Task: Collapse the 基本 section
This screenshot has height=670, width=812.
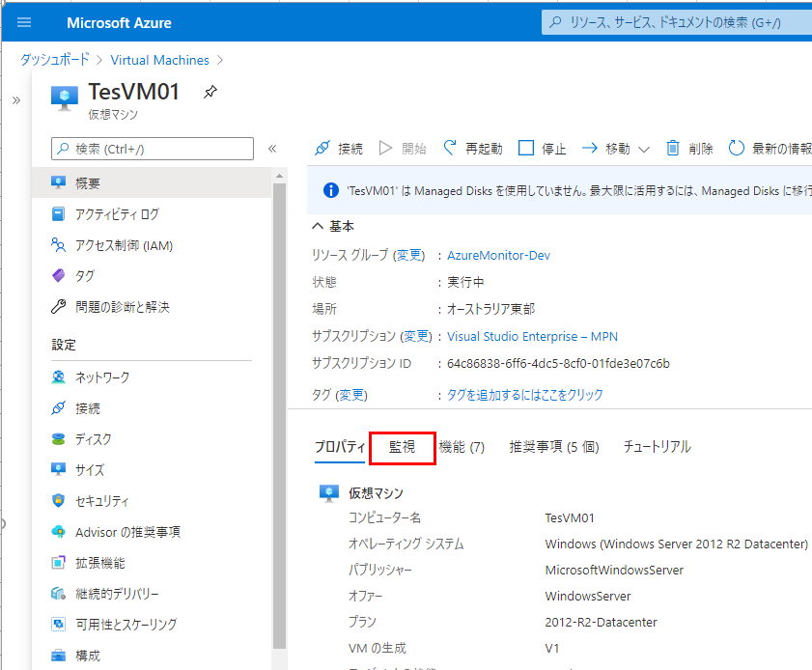Action: click(x=333, y=226)
